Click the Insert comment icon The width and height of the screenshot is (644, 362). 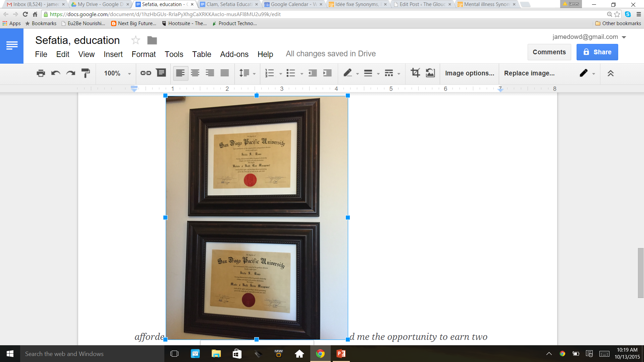tap(161, 73)
